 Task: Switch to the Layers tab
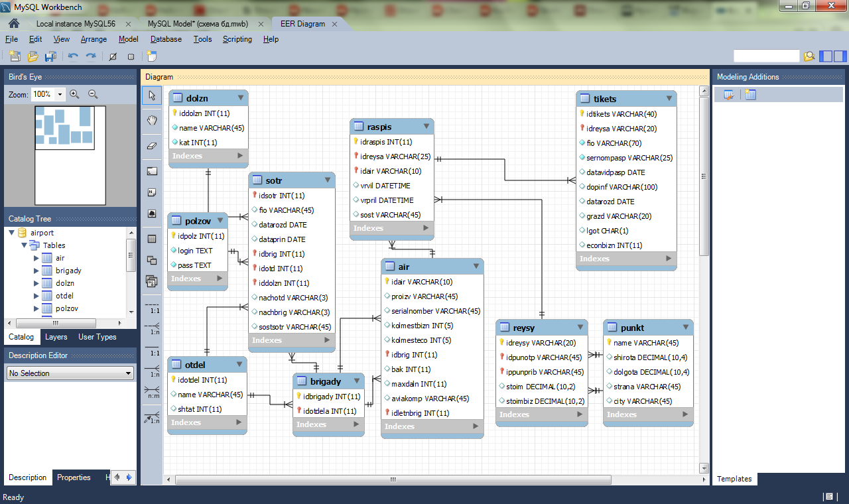tap(56, 337)
